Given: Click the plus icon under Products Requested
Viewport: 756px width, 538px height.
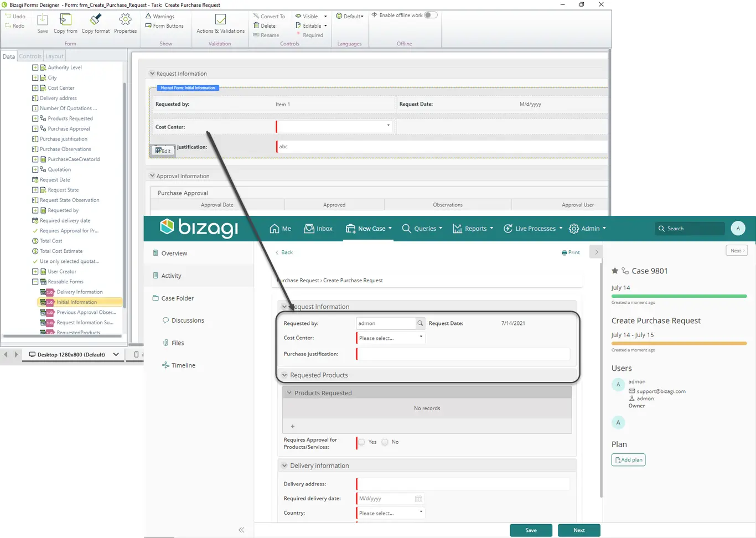Looking at the screenshot, I should coord(293,426).
